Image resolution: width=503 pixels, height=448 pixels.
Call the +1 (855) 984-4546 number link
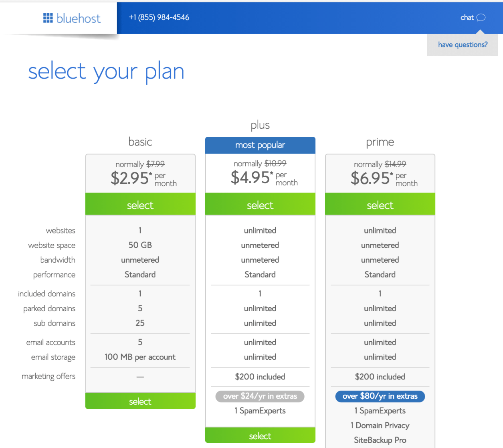point(159,17)
